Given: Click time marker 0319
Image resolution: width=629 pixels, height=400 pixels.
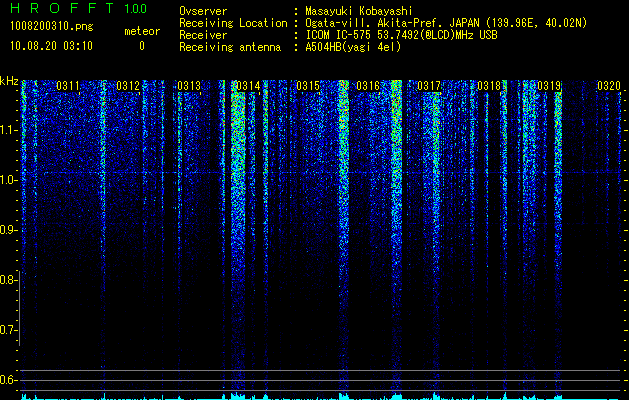Looking at the screenshot, I should click(x=549, y=86).
